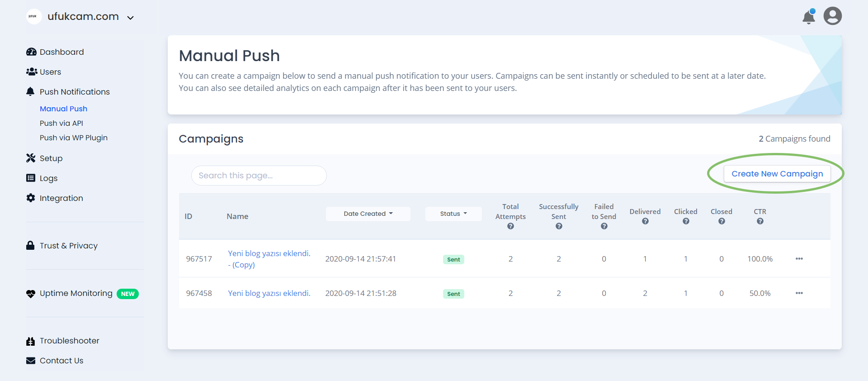This screenshot has width=868, height=381.
Task: Click '2 Campaigns found' text
Action: click(794, 139)
